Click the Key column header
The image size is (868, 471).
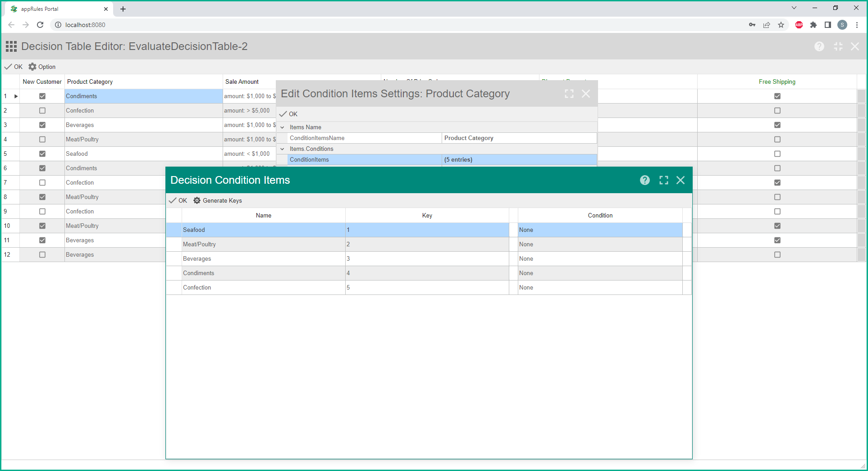(x=427, y=215)
